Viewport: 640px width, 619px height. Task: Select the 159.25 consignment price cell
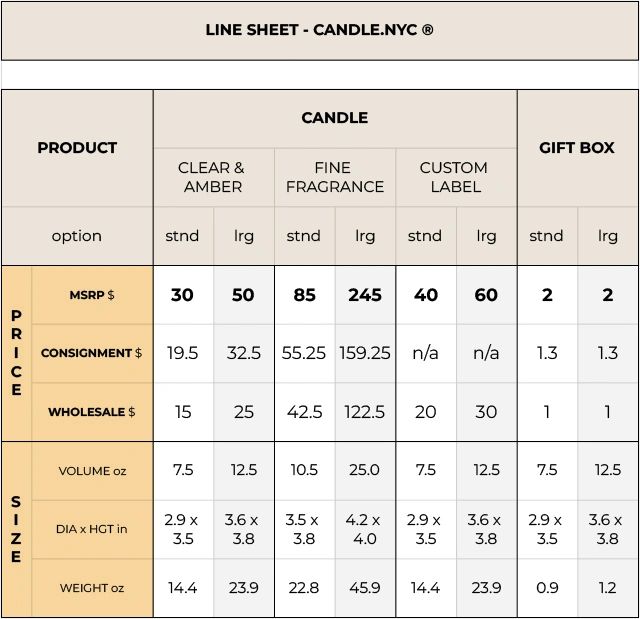click(x=365, y=353)
